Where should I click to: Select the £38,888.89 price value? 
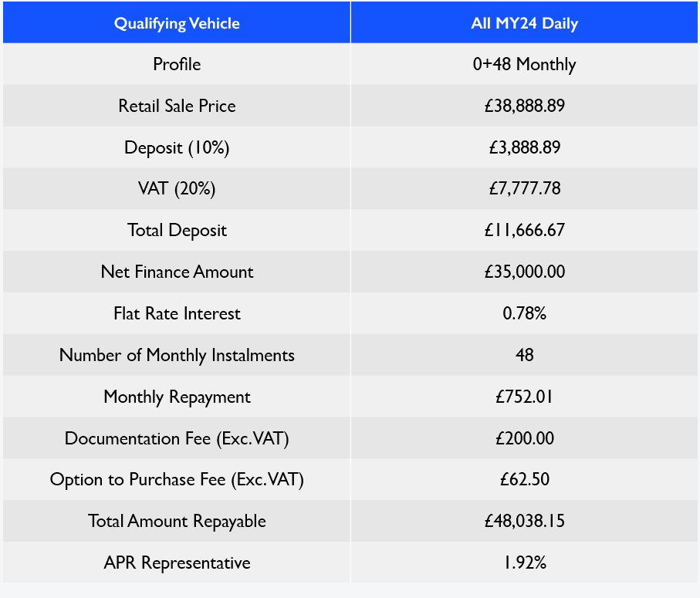[524, 106]
